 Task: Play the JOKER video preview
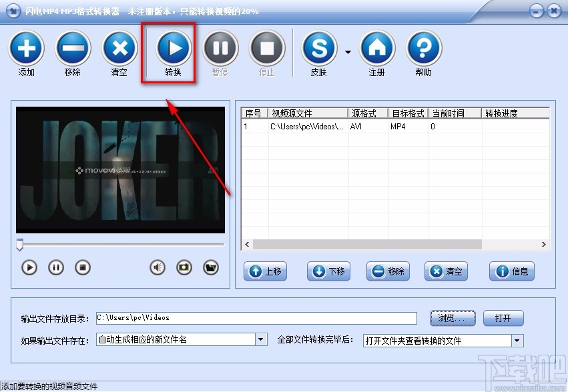click(29, 267)
